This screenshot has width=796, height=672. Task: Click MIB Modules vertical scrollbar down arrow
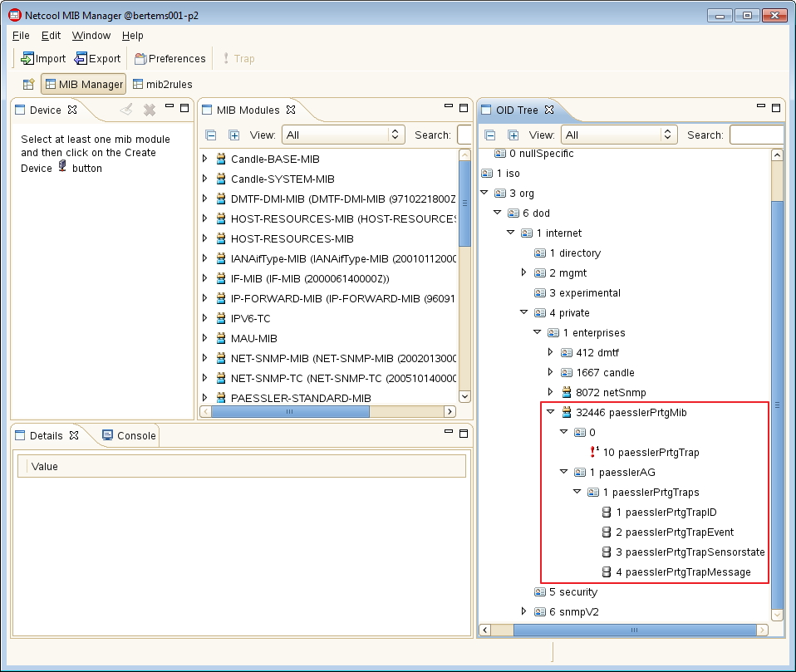click(x=464, y=396)
